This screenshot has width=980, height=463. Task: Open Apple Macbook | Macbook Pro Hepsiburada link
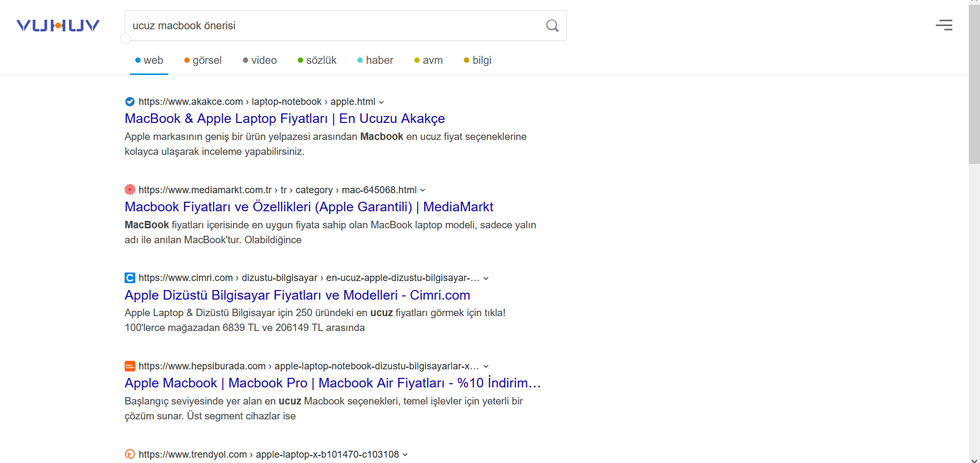click(x=333, y=383)
